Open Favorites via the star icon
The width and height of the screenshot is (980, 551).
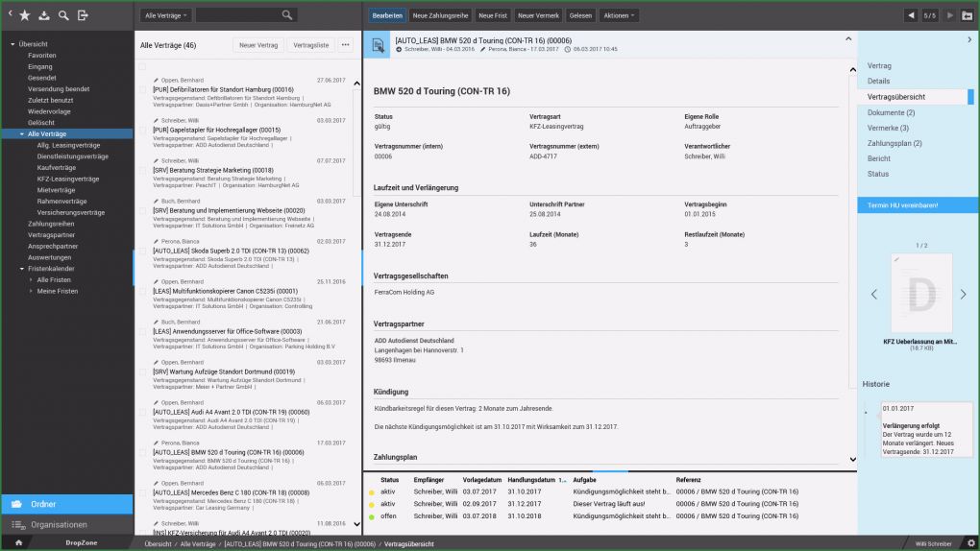pyautogui.click(x=25, y=15)
